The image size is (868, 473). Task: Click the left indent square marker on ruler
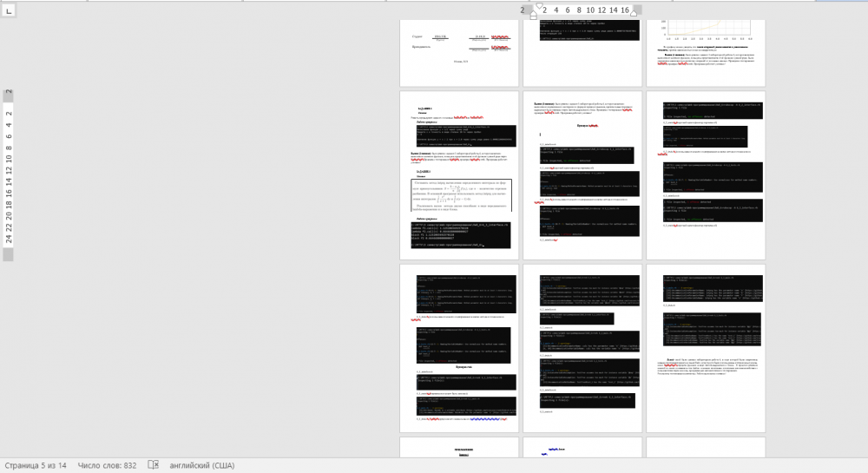(533, 17)
